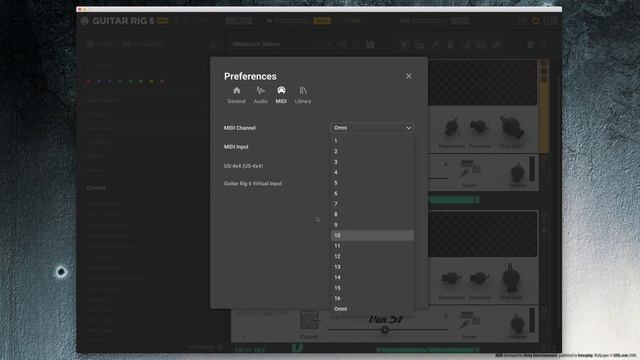640x360 pixels.
Task: Pick MIDI channel 14
Action: click(372, 278)
